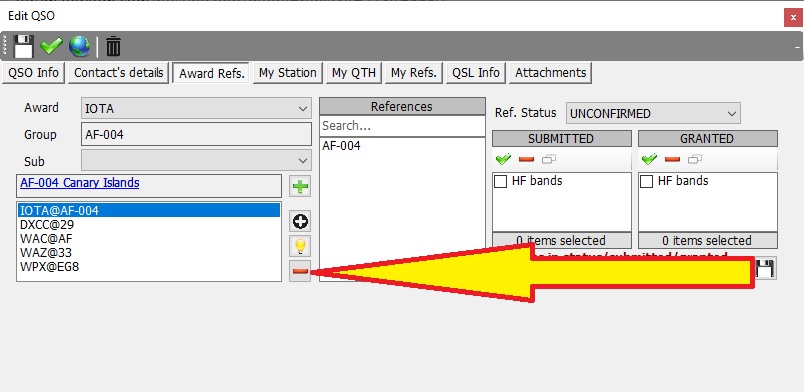Viewport: 804px width, 392px height.
Task: Select WPX@EG8 in the list
Action: click(x=149, y=267)
